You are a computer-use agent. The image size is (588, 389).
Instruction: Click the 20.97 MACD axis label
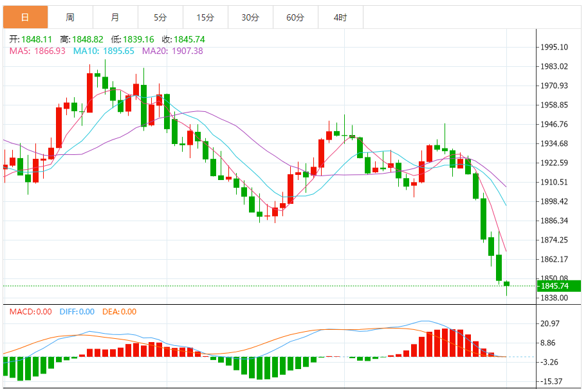550,324
